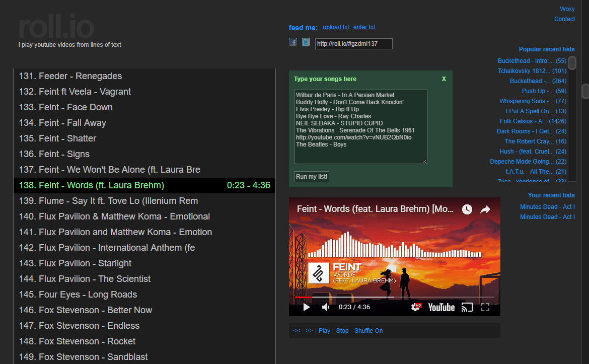The width and height of the screenshot is (589, 364).
Task: Play 131. Feeder - Renegades
Action: click(144, 76)
